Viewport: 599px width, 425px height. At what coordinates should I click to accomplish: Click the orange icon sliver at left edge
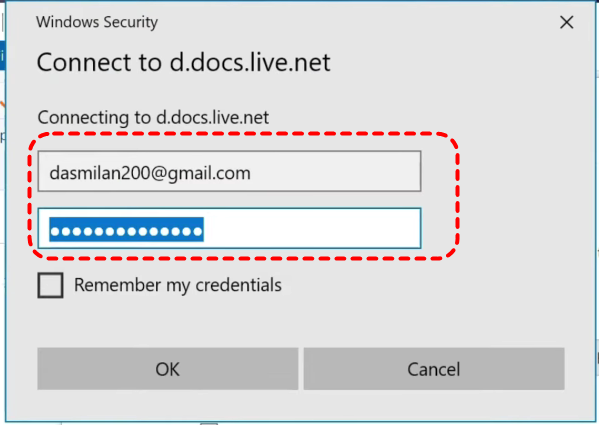point(2,104)
